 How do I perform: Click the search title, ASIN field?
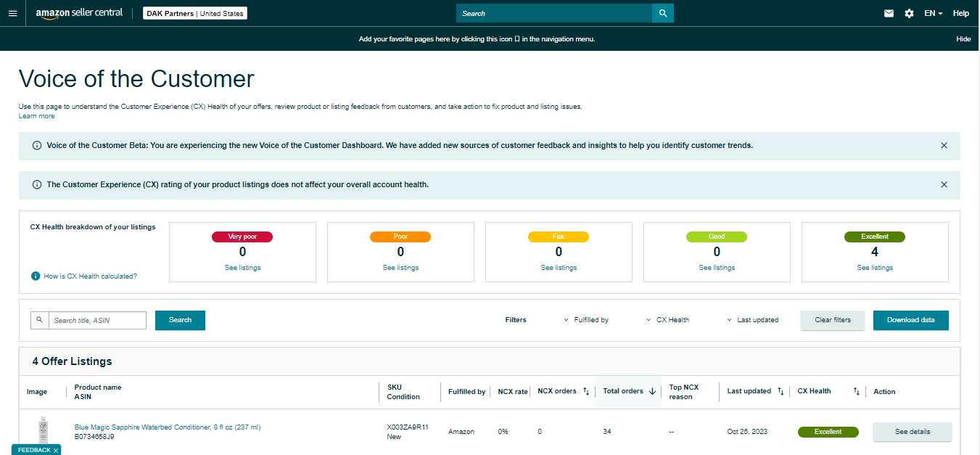(x=97, y=320)
